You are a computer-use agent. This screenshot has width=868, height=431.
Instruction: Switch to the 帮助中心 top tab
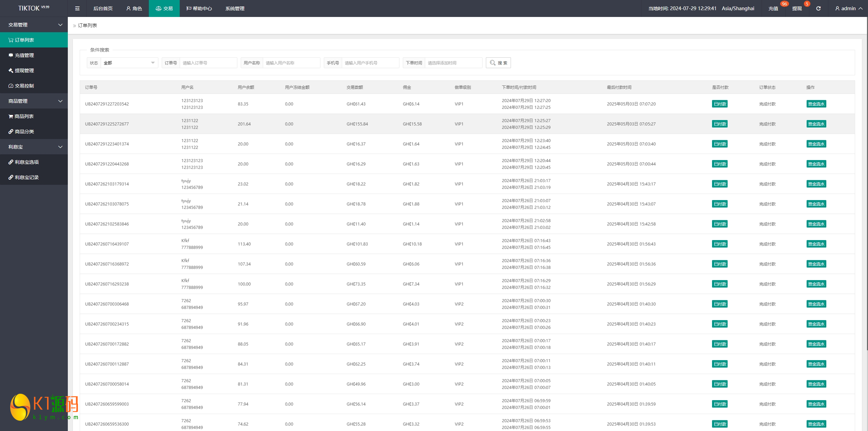click(x=199, y=8)
